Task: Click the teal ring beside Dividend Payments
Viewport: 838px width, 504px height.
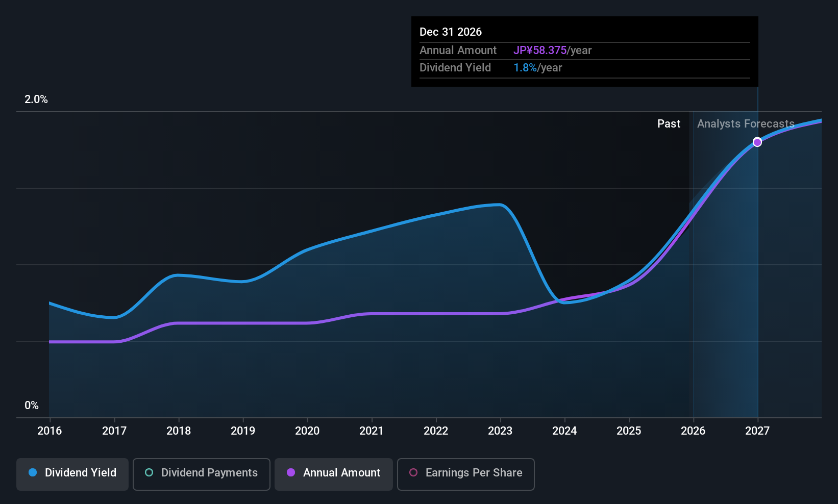Action: pyautogui.click(x=149, y=473)
